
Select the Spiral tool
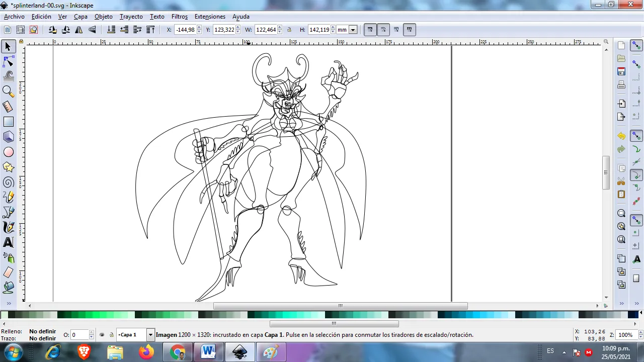(8, 182)
